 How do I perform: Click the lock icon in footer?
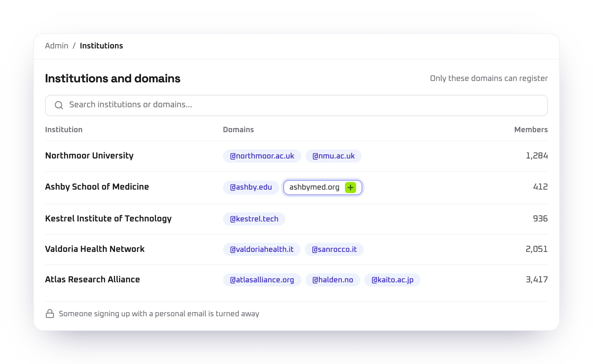tap(50, 313)
